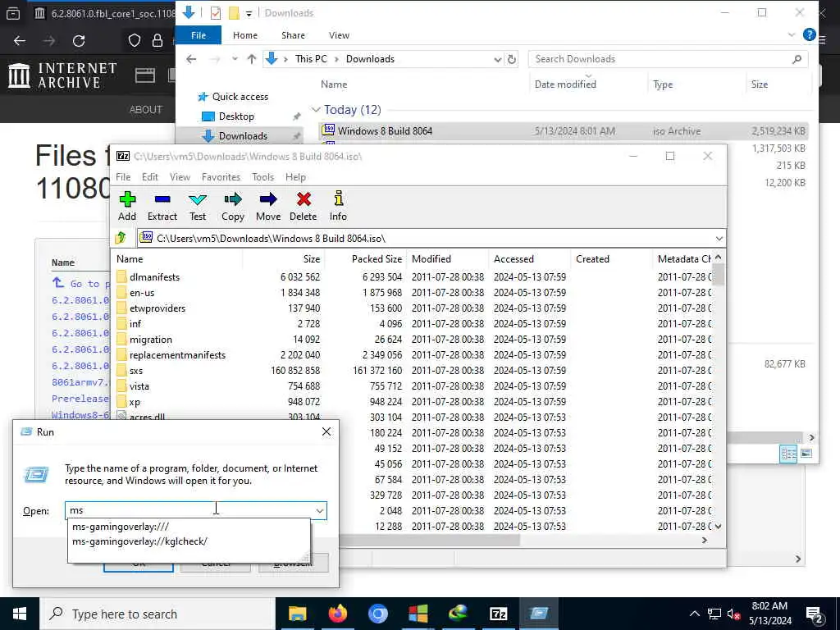Show hidden system tray icons
Image resolution: width=840 pixels, height=630 pixels.
tap(694, 614)
